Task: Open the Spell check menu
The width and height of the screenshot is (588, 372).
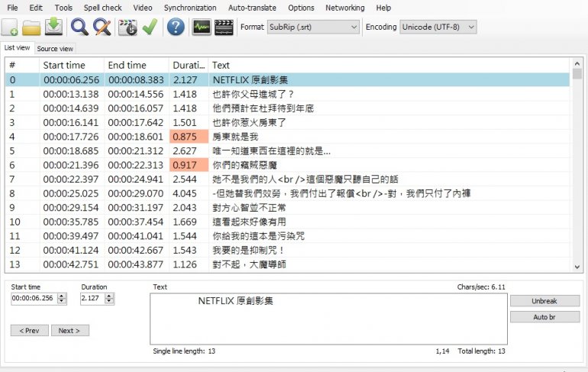Action: 103,8
